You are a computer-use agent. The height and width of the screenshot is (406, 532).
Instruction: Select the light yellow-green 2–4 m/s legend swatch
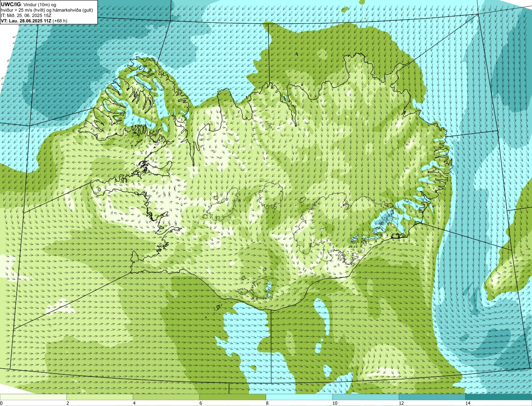click(x=100, y=397)
